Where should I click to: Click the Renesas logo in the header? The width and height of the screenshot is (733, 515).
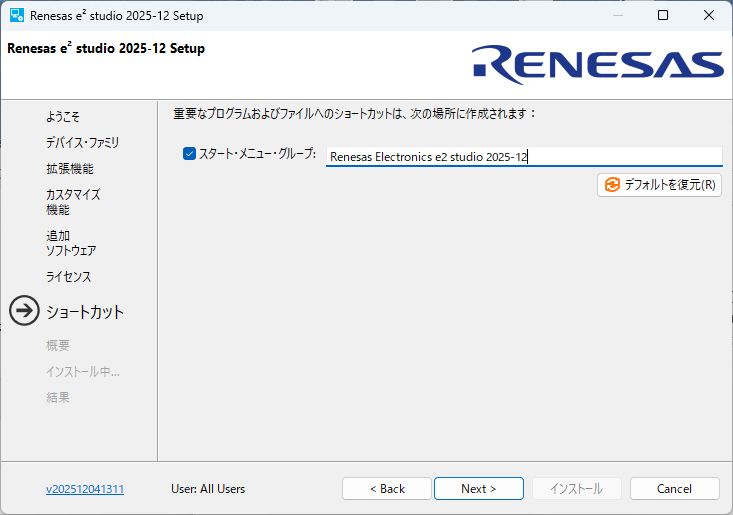(x=598, y=64)
